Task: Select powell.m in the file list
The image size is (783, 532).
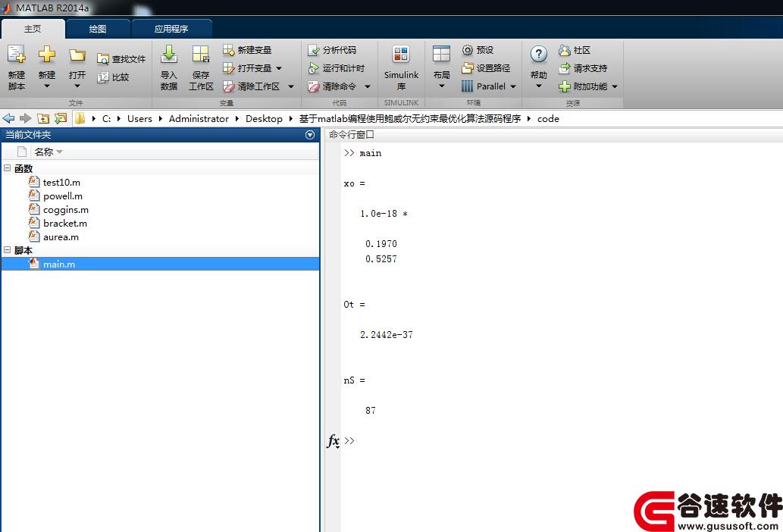Action: [x=160, y=196]
